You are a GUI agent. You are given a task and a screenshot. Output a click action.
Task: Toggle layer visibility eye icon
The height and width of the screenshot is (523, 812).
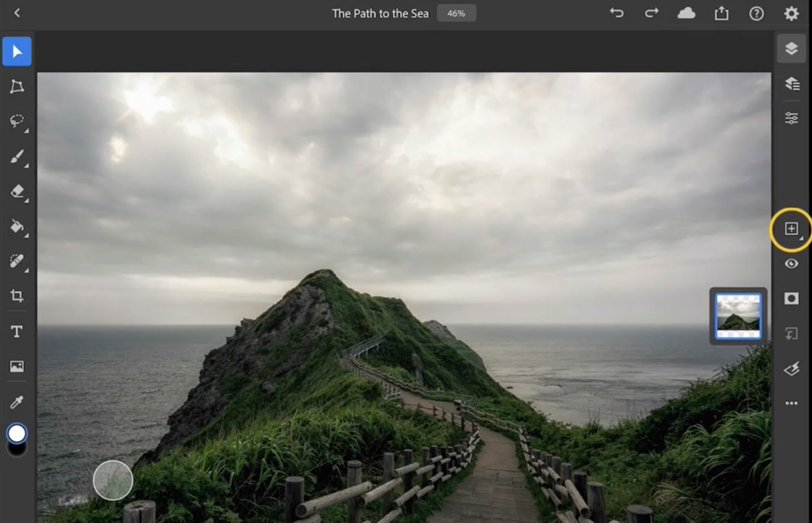[x=792, y=263]
